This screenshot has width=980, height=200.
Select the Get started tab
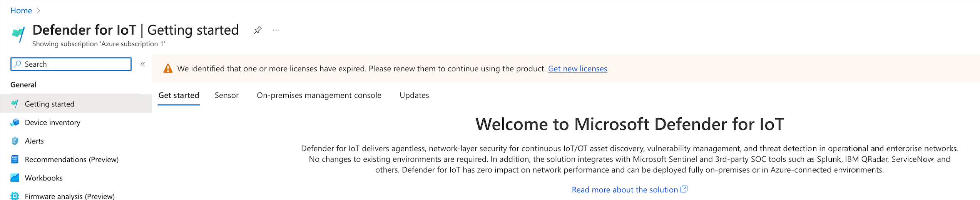pos(179,95)
